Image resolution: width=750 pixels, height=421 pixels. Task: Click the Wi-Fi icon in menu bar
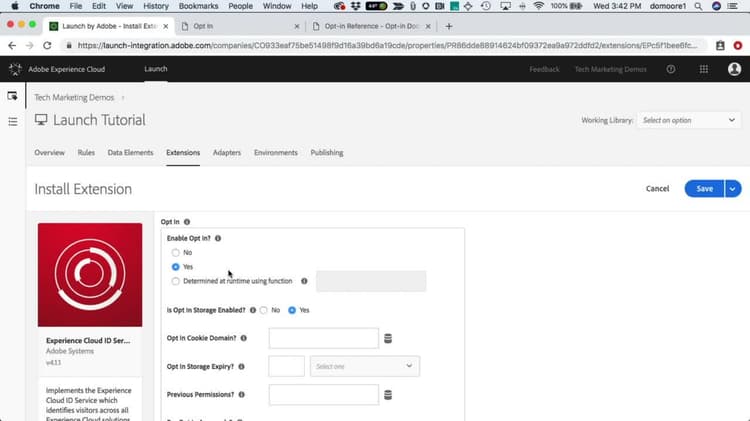(539, 6)
